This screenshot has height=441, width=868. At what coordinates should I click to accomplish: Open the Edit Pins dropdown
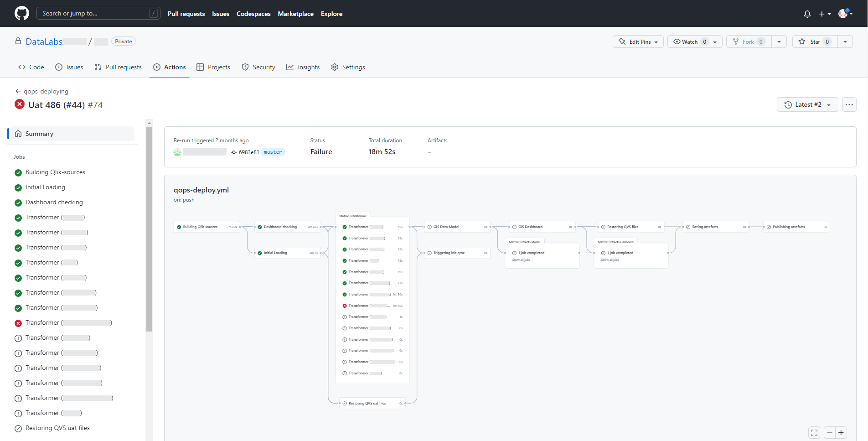(638, 42)
